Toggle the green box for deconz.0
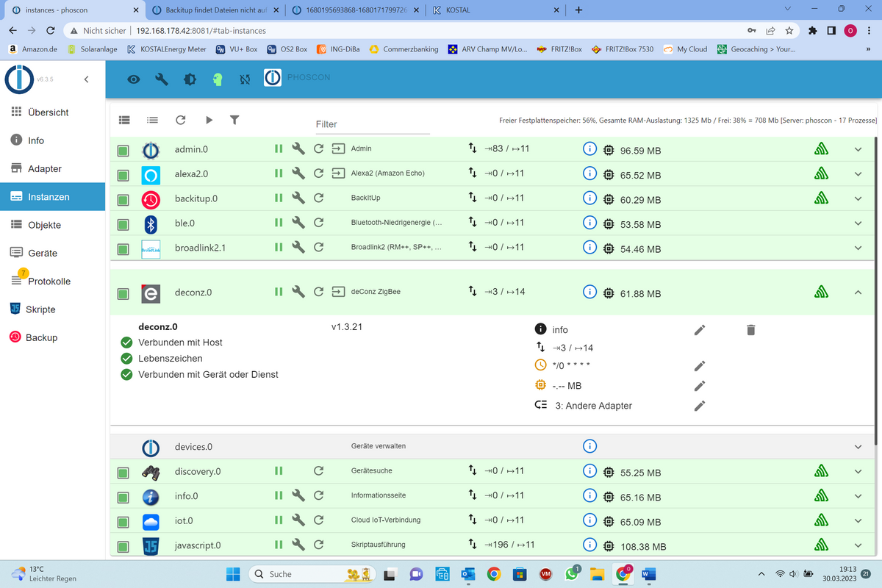882x588 pixels. pyautogui.click(x=123, y=293)
